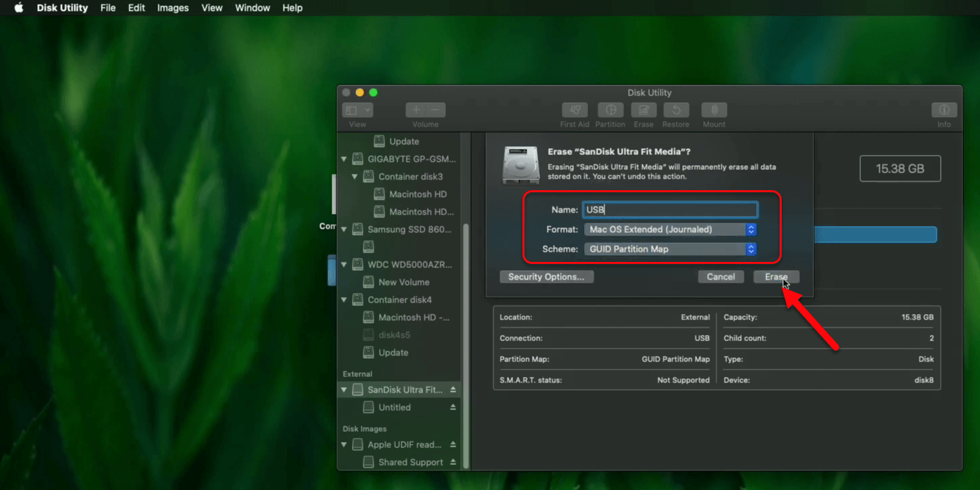Eject the Untitled volume

coord(453,407)
